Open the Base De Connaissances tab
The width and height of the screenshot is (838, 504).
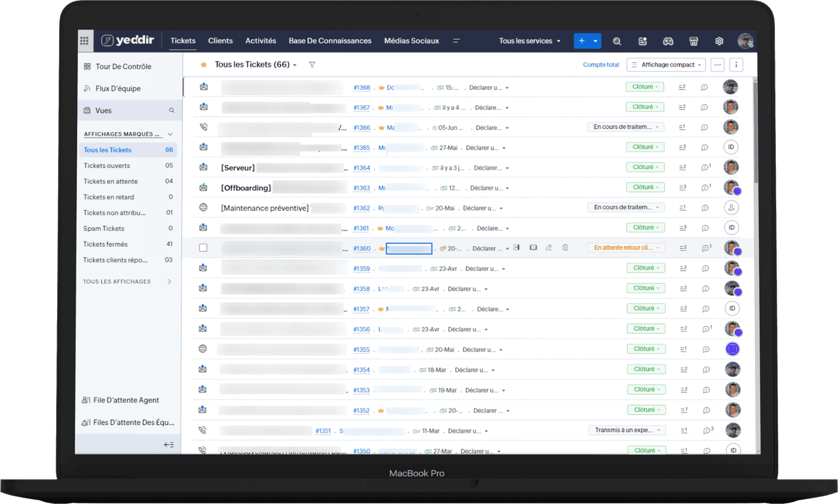tap(330, 41)
